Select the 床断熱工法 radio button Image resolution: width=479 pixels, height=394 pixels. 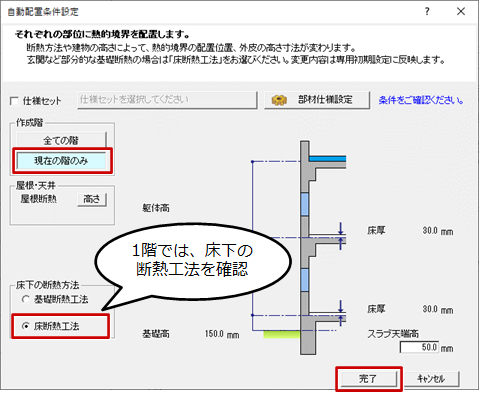[26, 326]
